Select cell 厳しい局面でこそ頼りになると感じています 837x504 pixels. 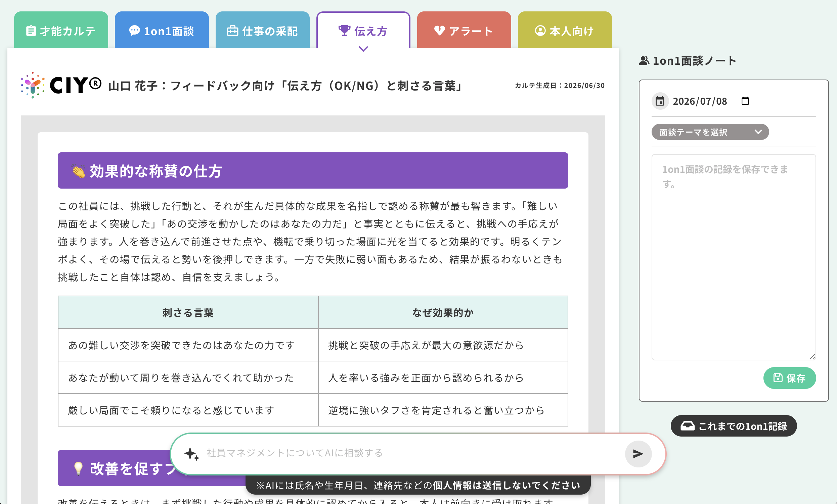click(188, 410)
